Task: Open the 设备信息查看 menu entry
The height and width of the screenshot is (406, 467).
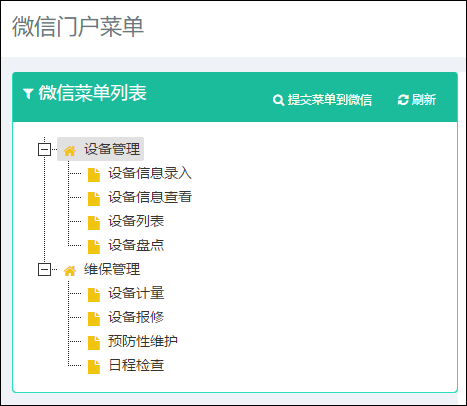Action: click(x=150, y=197)
